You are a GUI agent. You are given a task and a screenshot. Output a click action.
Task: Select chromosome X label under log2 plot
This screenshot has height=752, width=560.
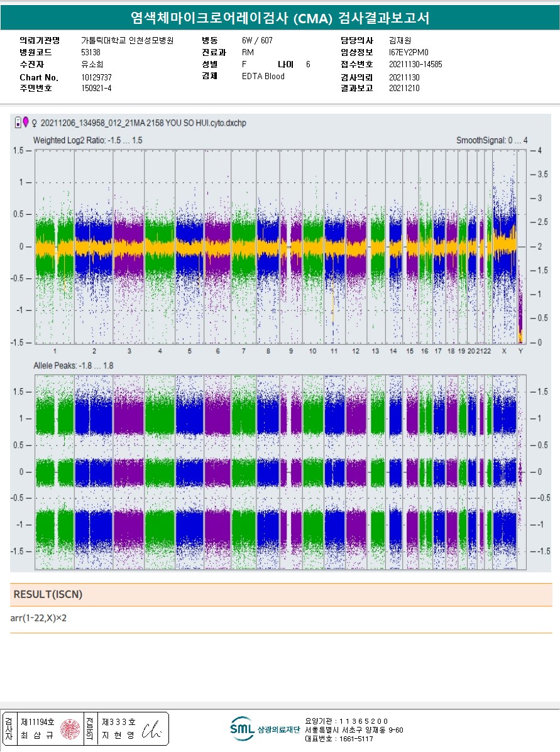click(x=504, y=351)
